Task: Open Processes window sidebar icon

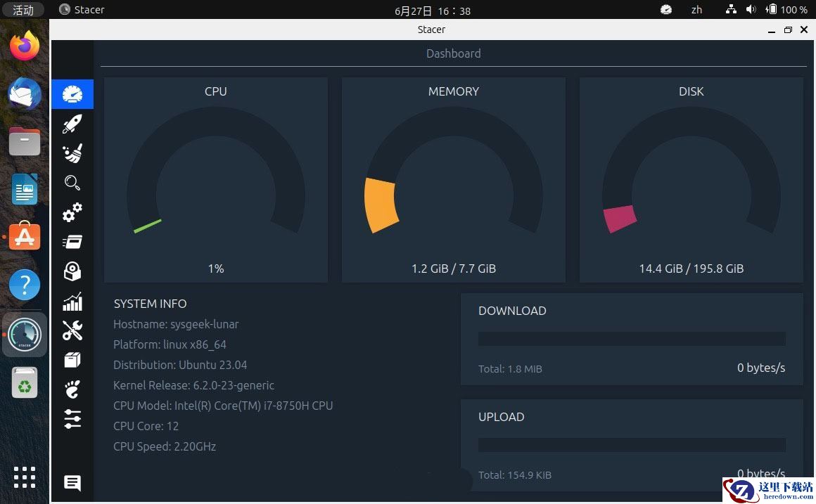Action: coord(72,242)
